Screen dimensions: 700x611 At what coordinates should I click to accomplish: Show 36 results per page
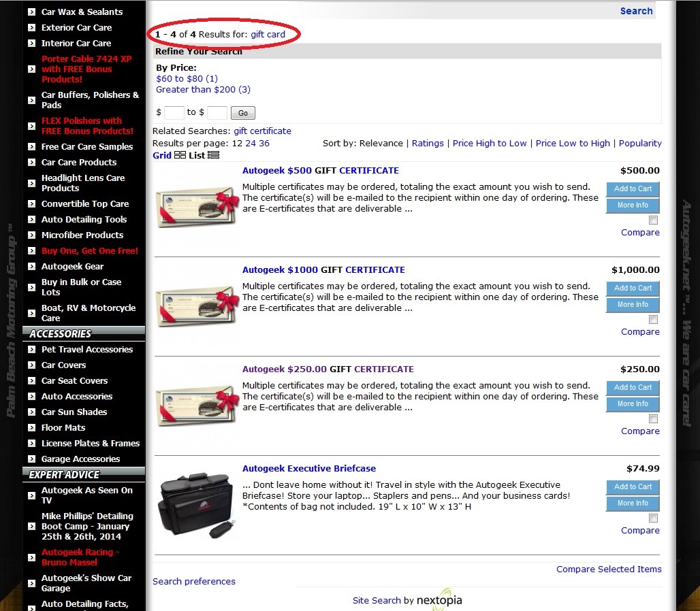coord(264,144)
